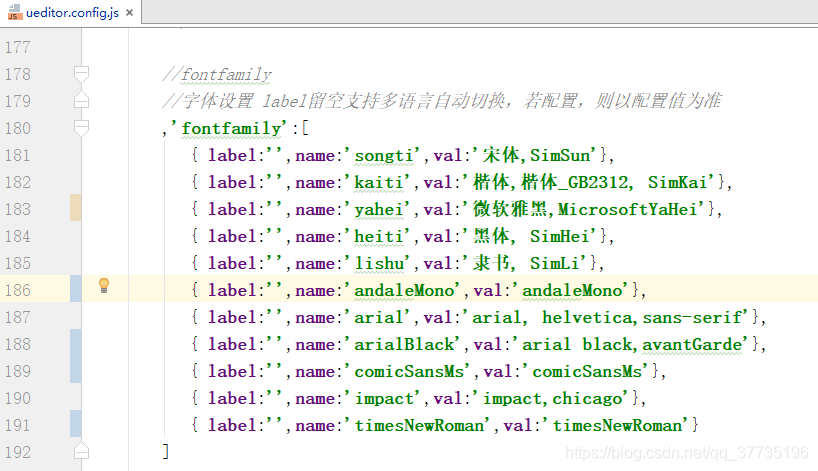This screenshot has height=471, width=818.
Task: Click the lightbulb intention icon on line 186
Action: click(x=104, y=285)
